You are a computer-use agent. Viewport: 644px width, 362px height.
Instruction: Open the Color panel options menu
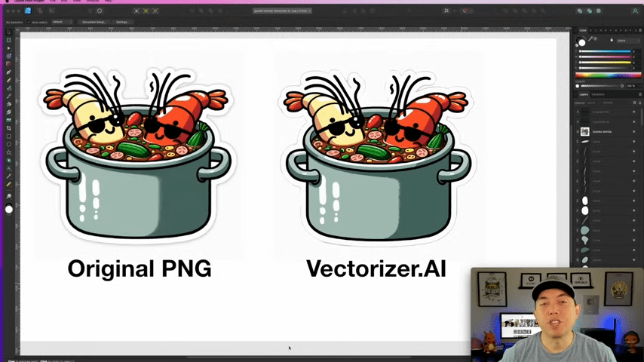tap(640, 30)
